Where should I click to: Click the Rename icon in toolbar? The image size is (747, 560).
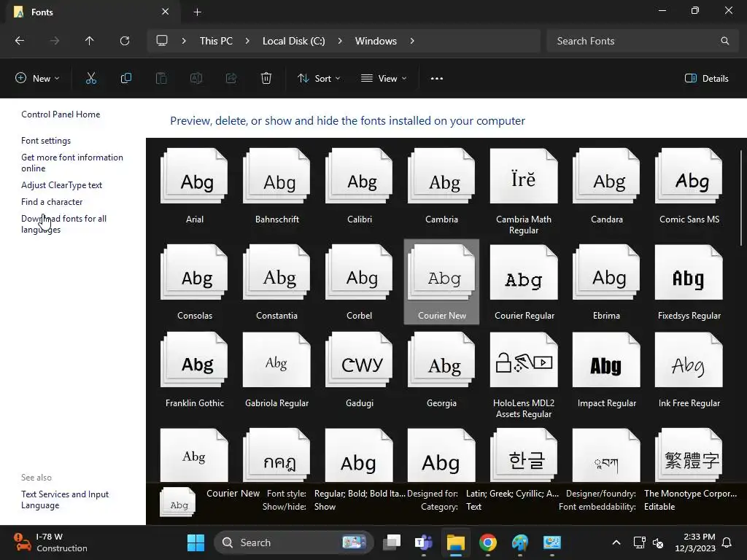tap(196, 79)
